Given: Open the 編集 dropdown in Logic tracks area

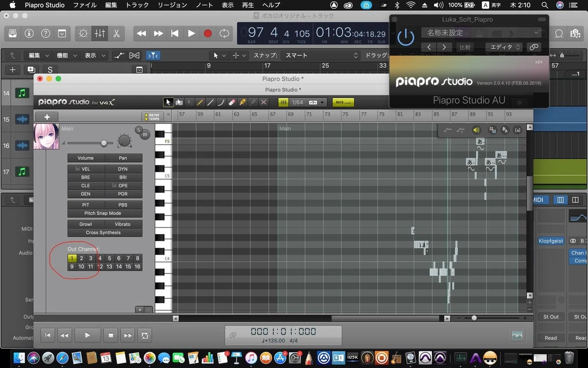Looking at the screenshot, I should click(x=39, y=55).
